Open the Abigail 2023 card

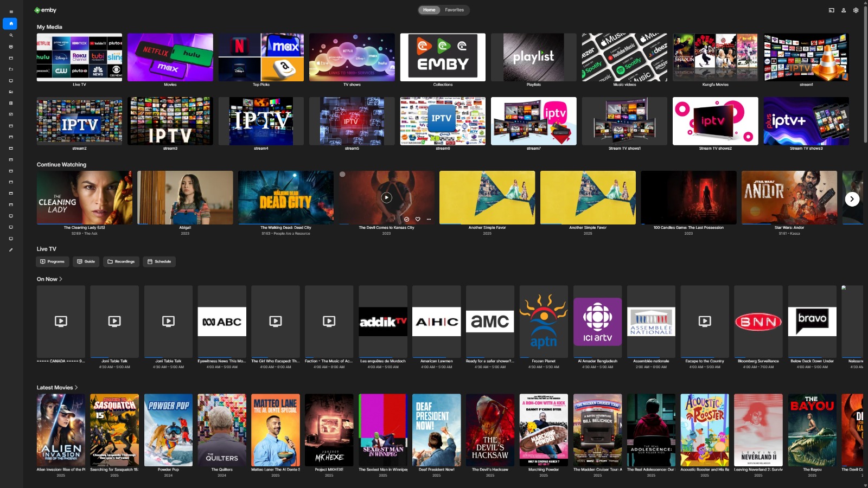click(x=185, y=197)
